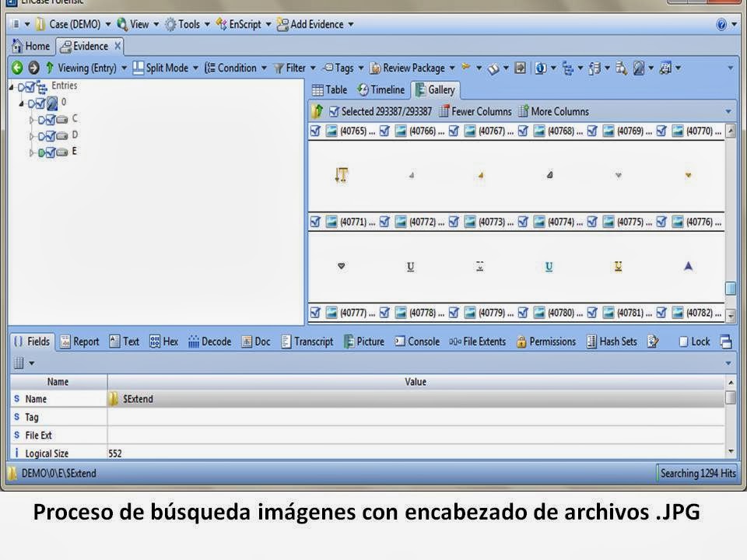
Task: Collapse the Entries root node
Action: tap(12, 87)
